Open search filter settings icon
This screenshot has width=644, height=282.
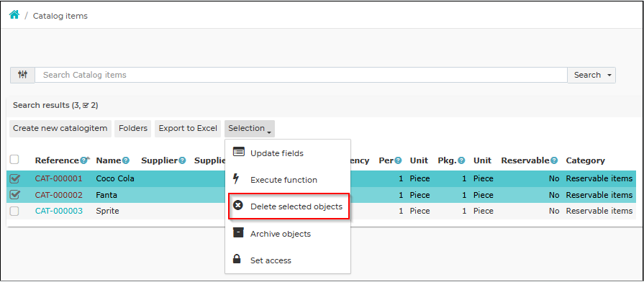(22, 75)
